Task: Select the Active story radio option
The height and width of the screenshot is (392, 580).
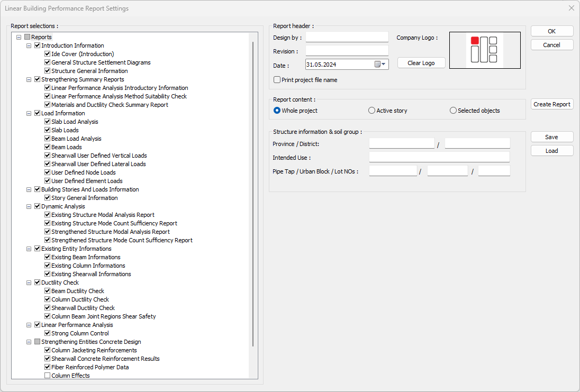Action: (372, 111)
